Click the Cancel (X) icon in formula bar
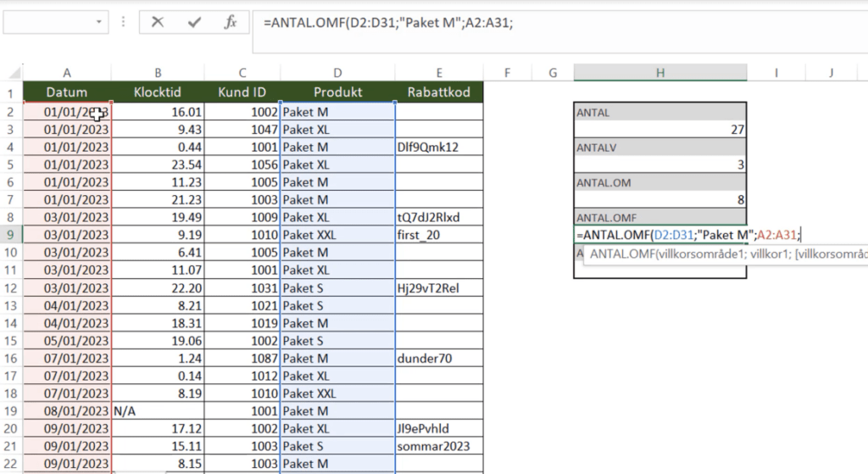The image size is (868, 474). click(x=158, y=22)
